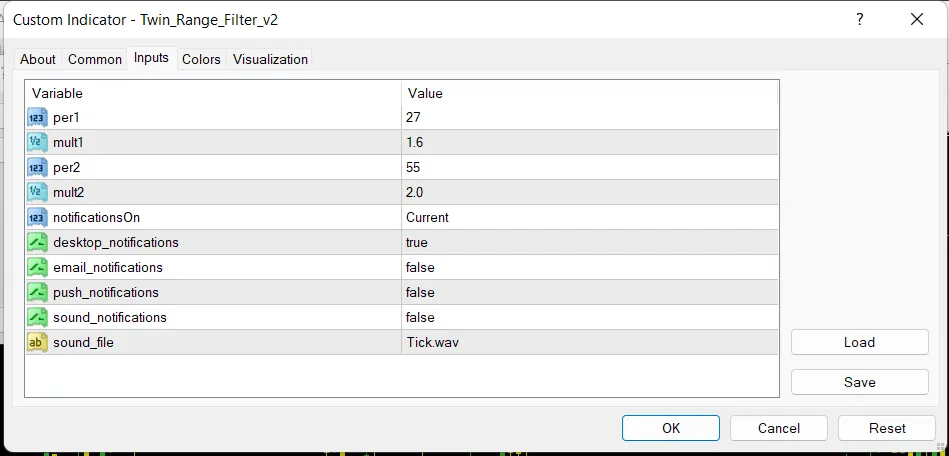This screenshot has height=456, width=949.
Task: Click the integer icon beside per1
Action: pyautogui.click(x=38, y=117)
